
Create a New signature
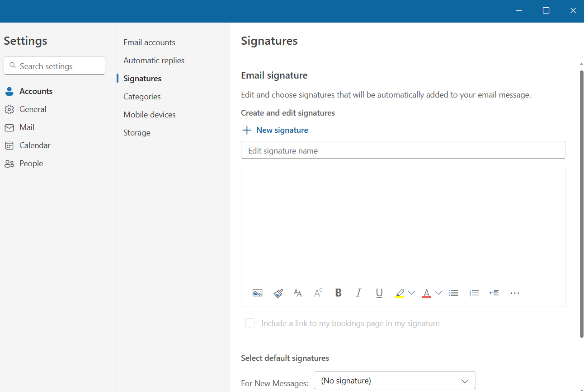275,130
